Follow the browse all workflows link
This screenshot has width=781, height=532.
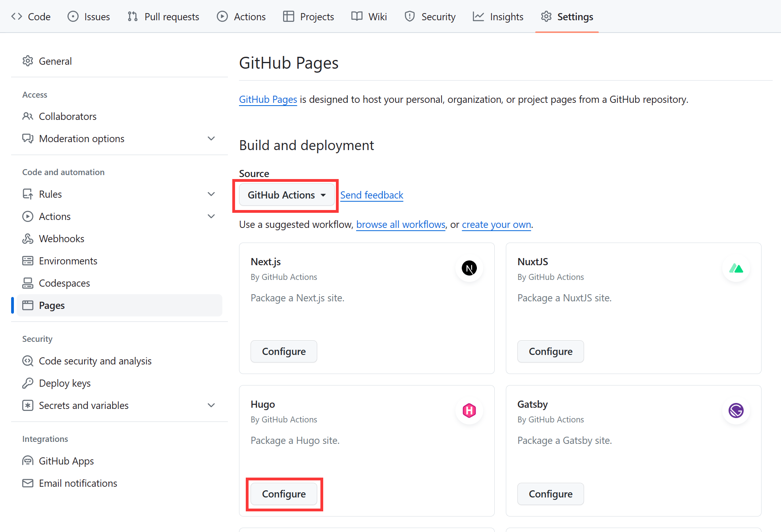point(401,224)
